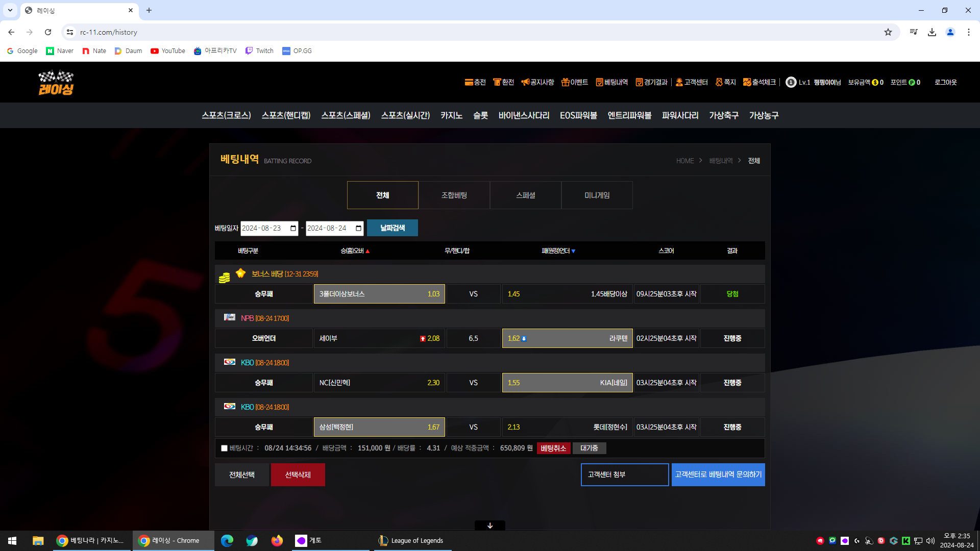
Task: Click 고객센터 첨부 button
Action: point(625,475)
